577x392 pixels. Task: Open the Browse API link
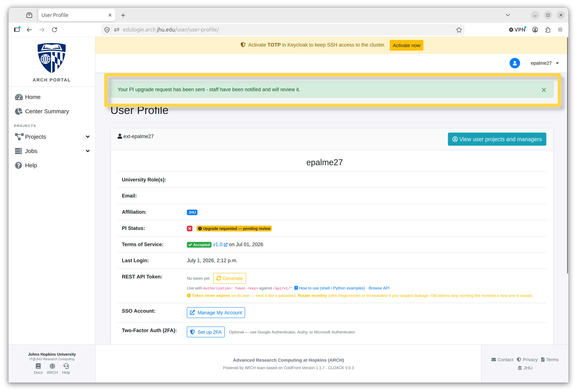click(x=379, y=288)
